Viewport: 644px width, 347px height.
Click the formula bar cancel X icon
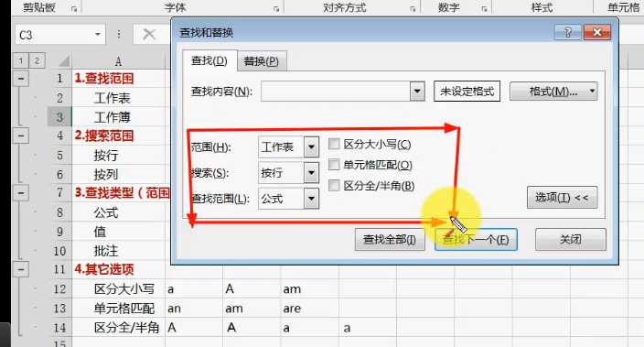[149, 35]
